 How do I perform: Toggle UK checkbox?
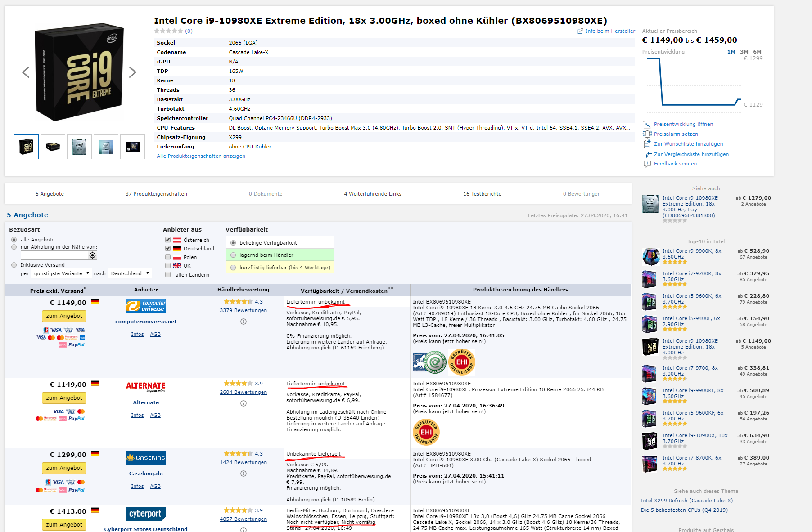[168, 266]
